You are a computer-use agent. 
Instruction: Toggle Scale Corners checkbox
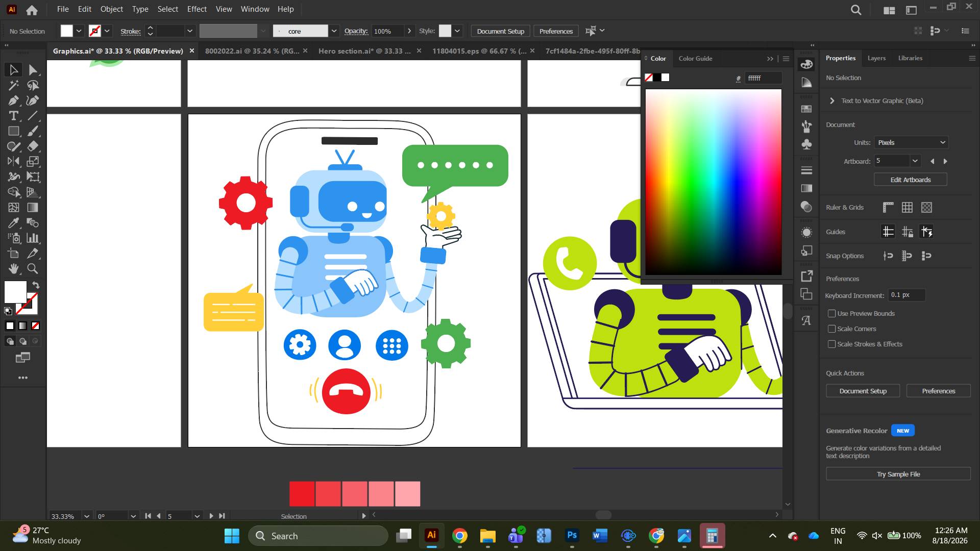click(x=832, y=329)
